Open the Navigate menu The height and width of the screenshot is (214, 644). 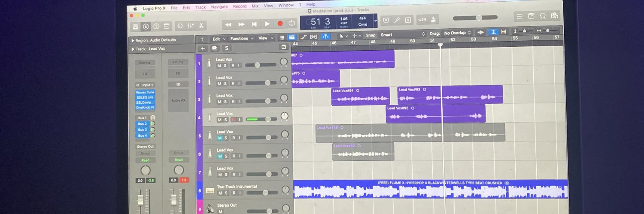(219, 7)
